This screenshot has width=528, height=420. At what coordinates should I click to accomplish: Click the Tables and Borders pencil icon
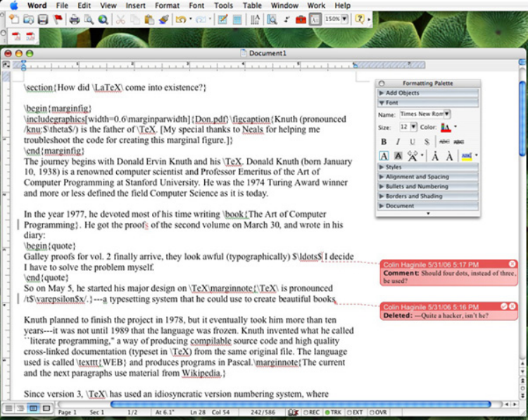[222, 19]
